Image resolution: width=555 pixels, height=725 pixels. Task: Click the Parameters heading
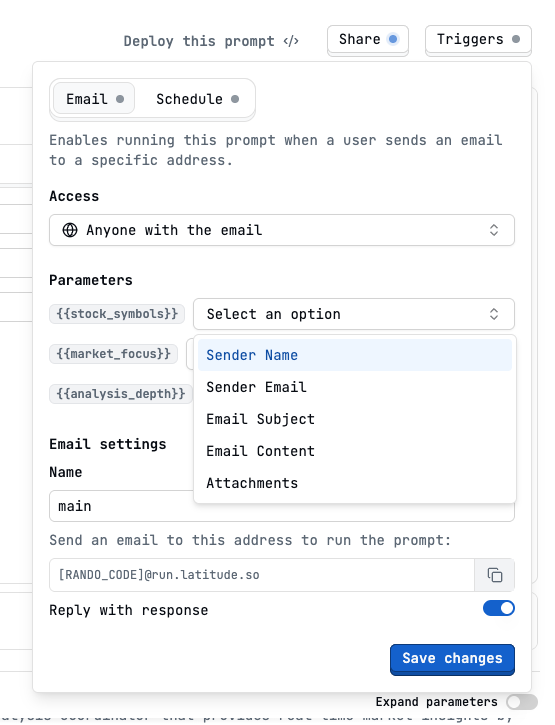91,280
